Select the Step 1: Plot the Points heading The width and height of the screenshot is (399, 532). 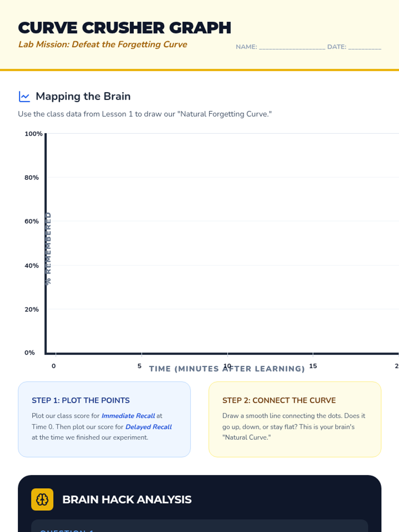coord(81,400)
